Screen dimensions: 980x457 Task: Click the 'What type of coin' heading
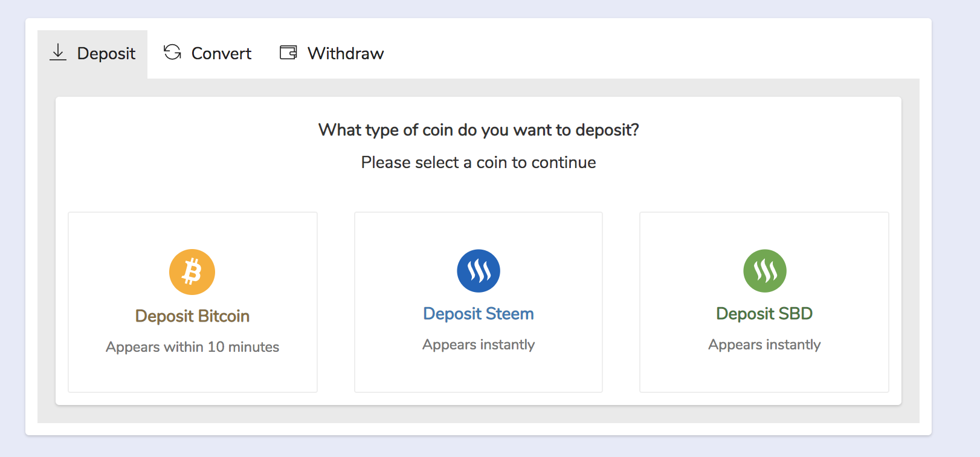pos(479,130)
